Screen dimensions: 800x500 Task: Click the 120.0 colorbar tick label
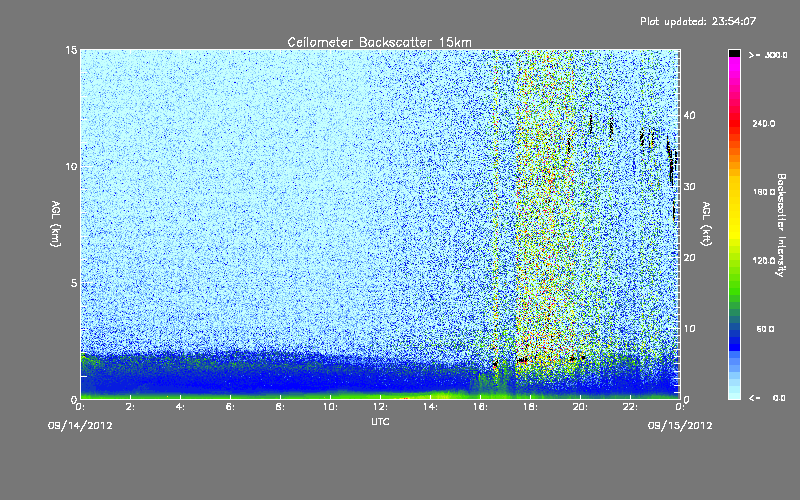pyautogui.click(x=764, y=261)
